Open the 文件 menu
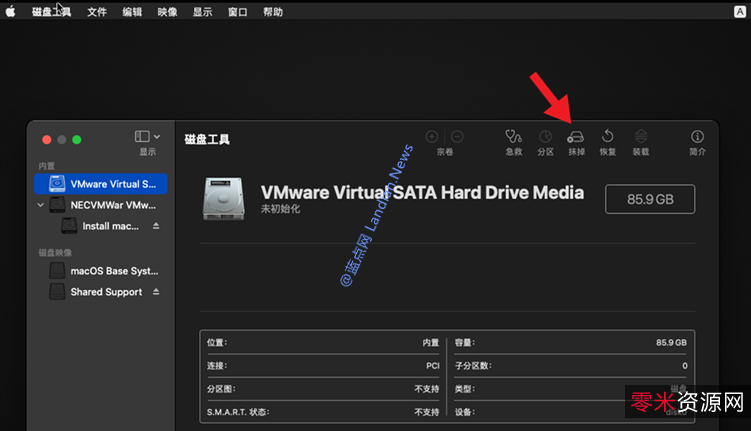The height and width of the screenshot is (431, 751). 97,12
